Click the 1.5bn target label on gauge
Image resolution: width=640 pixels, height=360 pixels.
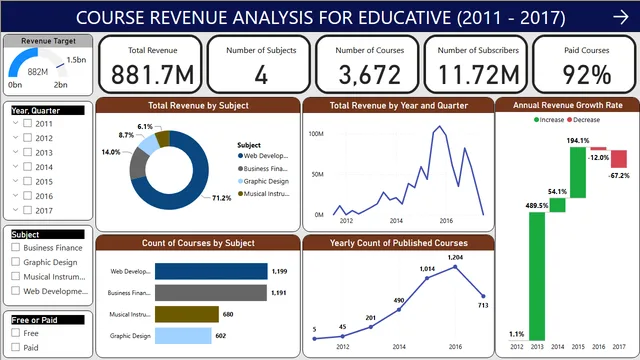[76, 60]
